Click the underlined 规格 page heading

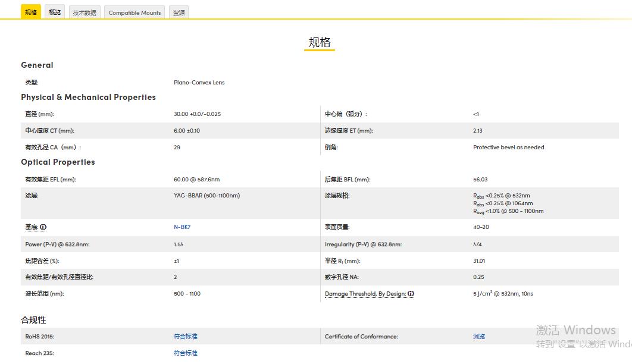coord(320,42)
